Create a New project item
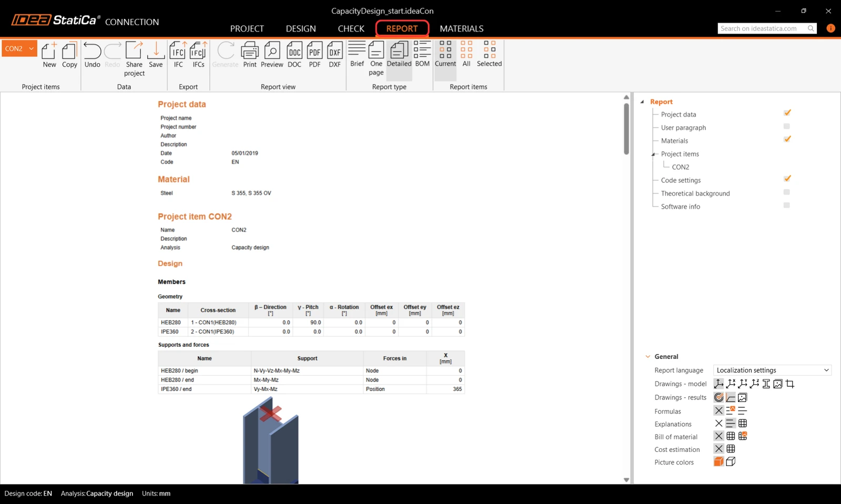Viewport: 841px width, 504px height. pyautogui.click(x=49, y=55)
